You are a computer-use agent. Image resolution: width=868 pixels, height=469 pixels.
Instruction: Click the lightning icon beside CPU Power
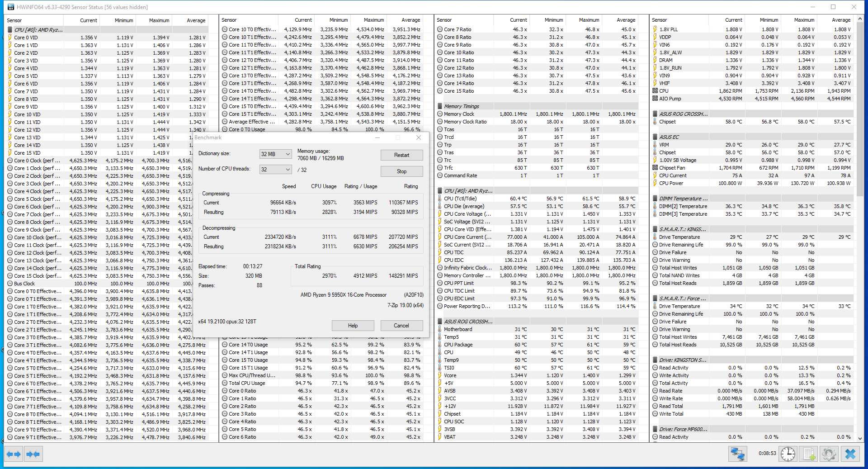(655, 183)
